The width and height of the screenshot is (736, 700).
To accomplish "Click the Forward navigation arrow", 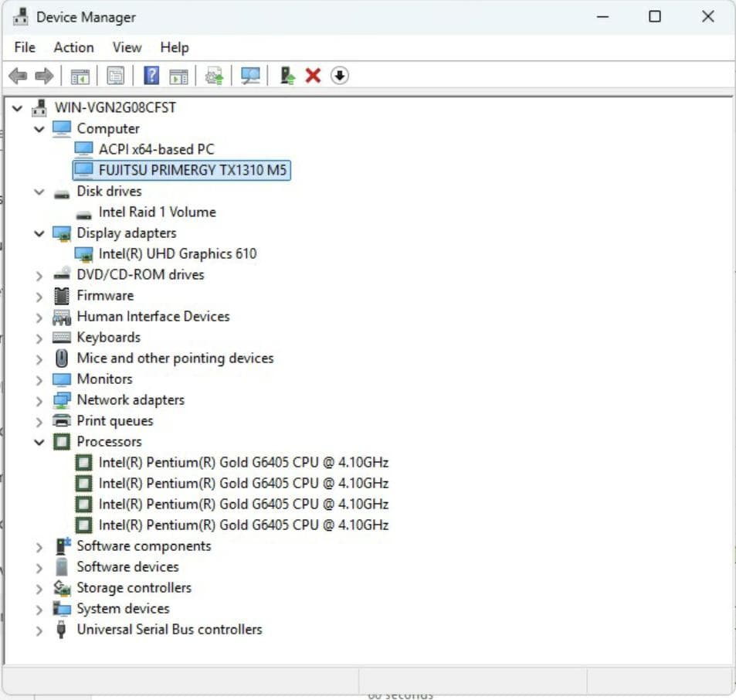I will tap(44, 75).
